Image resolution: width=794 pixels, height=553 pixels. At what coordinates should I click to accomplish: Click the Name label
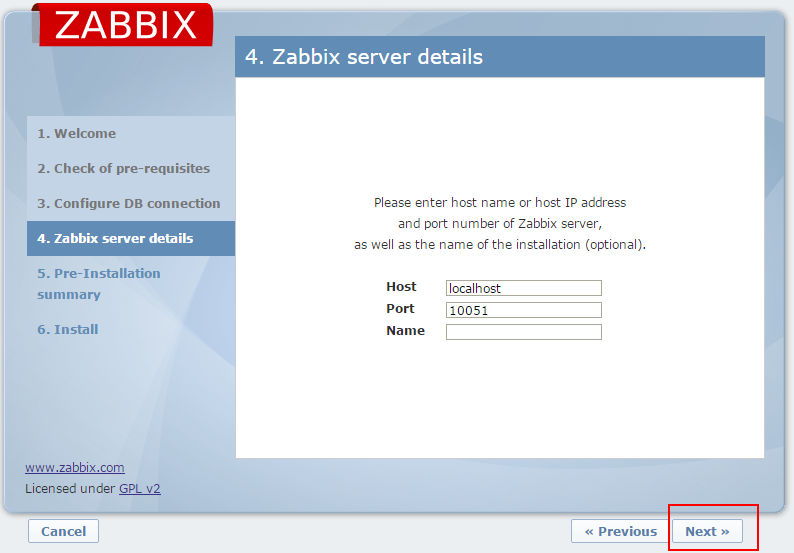405,331
